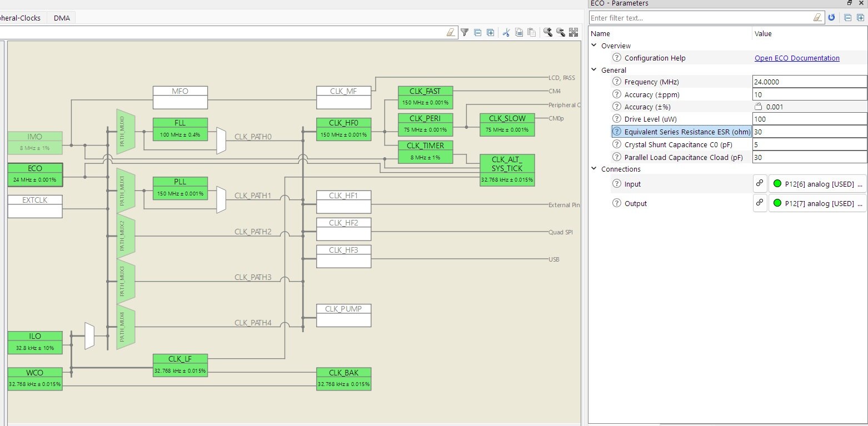Screen dimensions: 868x426
Task: Clear the diagram filter with the eraser icon
Action: coord(451,33)
